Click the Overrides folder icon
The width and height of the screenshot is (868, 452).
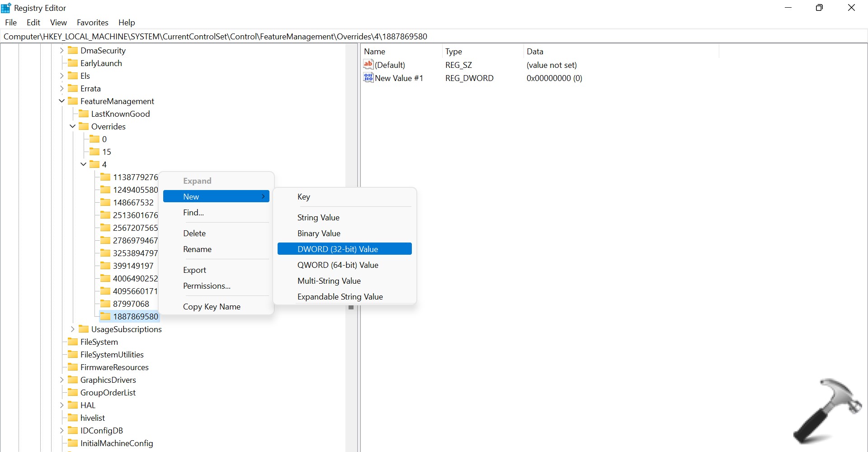84,126
